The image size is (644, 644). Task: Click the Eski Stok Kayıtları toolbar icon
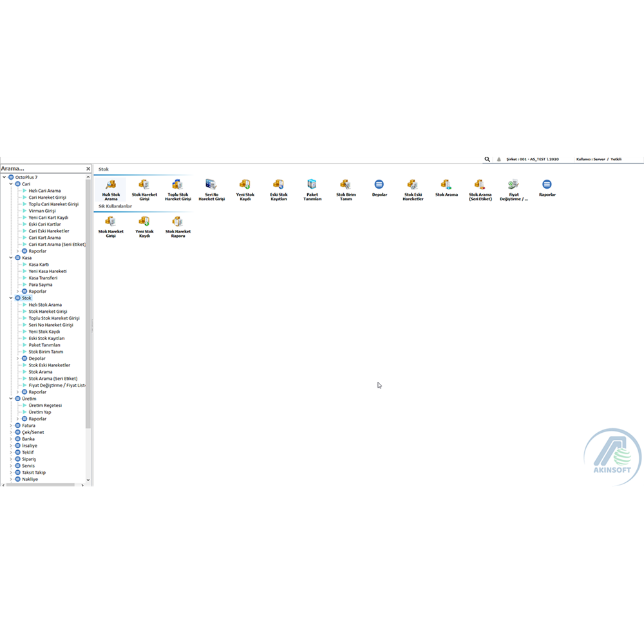tap(278, 185)
